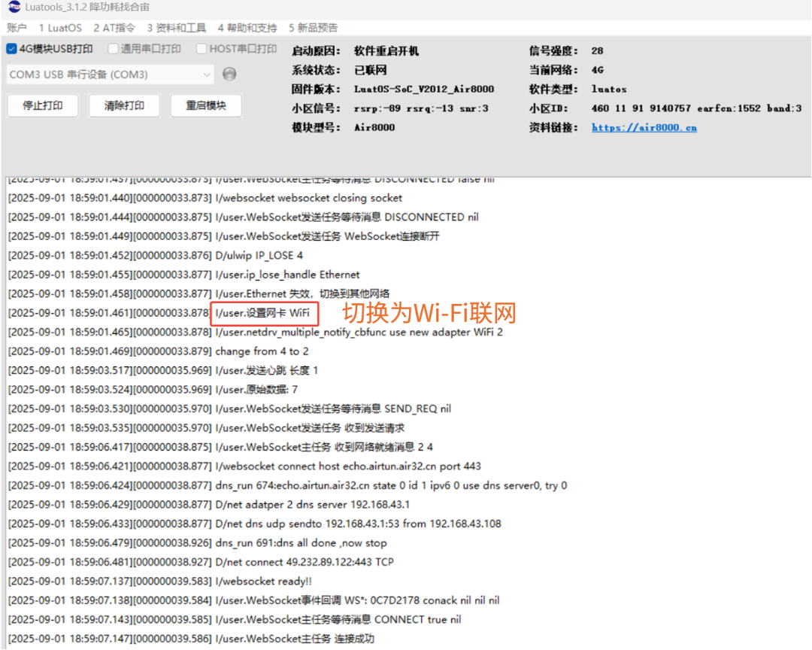This screenshot has width=812, height=650.
Task: Click the 停止打印 button
Action: pyautogui.click(x=43, y=106)
